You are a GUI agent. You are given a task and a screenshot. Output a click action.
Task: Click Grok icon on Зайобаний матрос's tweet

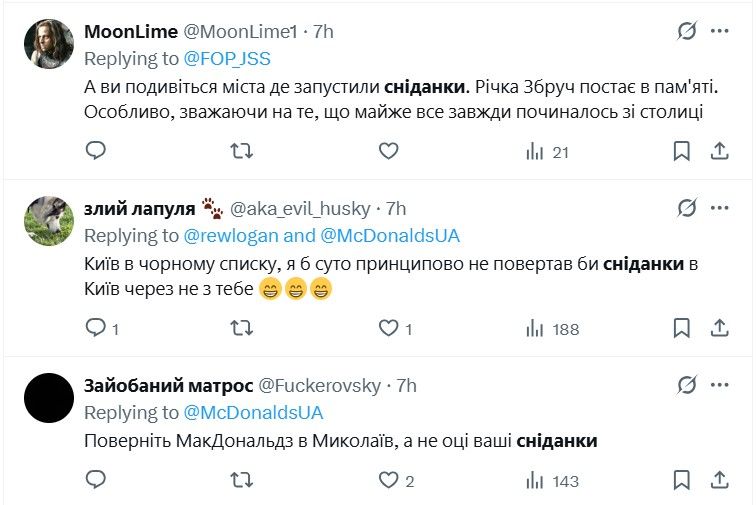pos(686,385)
